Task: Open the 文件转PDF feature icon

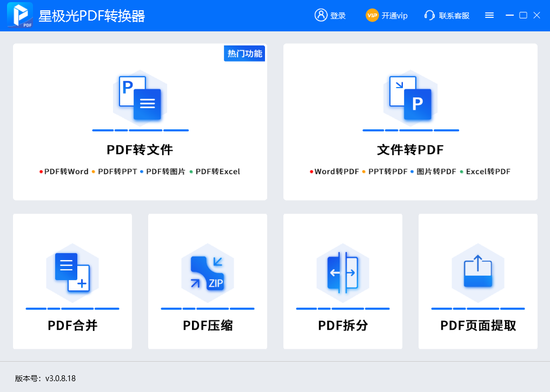Action: pyautogui.click(x=410, y=97)
